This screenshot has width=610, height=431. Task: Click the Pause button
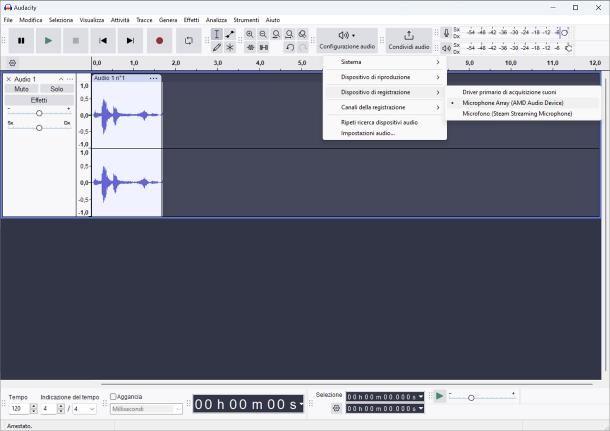21,40
